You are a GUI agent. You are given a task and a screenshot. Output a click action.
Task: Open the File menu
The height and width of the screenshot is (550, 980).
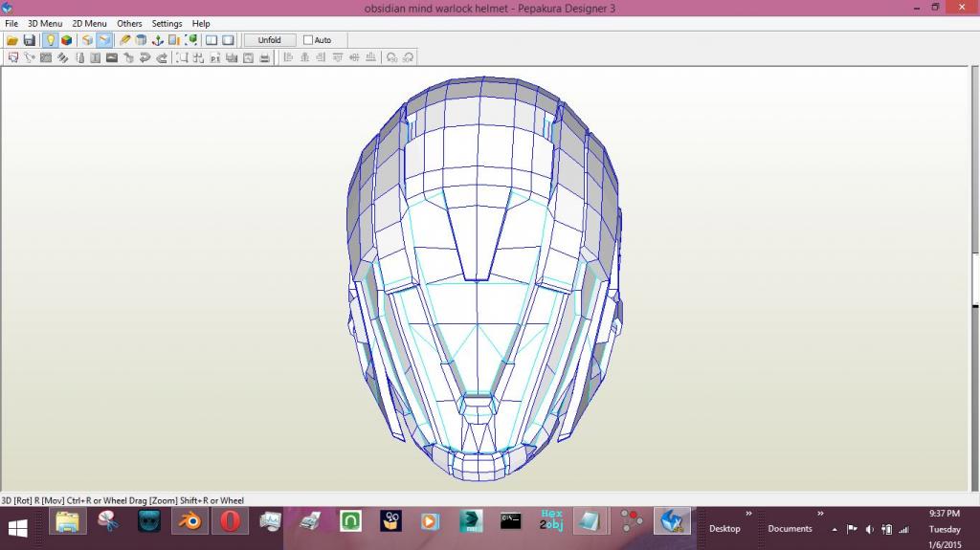pyautogui.click(x=11, y=24)
